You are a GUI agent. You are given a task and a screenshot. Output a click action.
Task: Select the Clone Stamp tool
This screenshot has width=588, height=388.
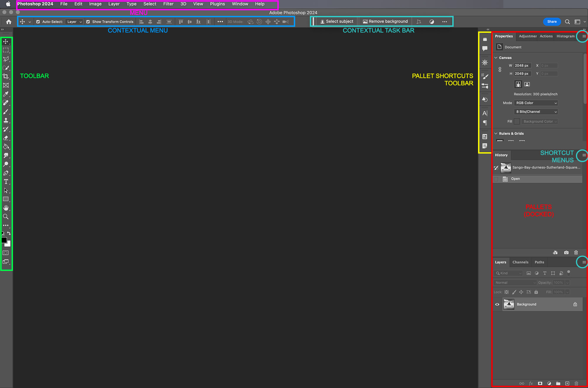point(6,120)
